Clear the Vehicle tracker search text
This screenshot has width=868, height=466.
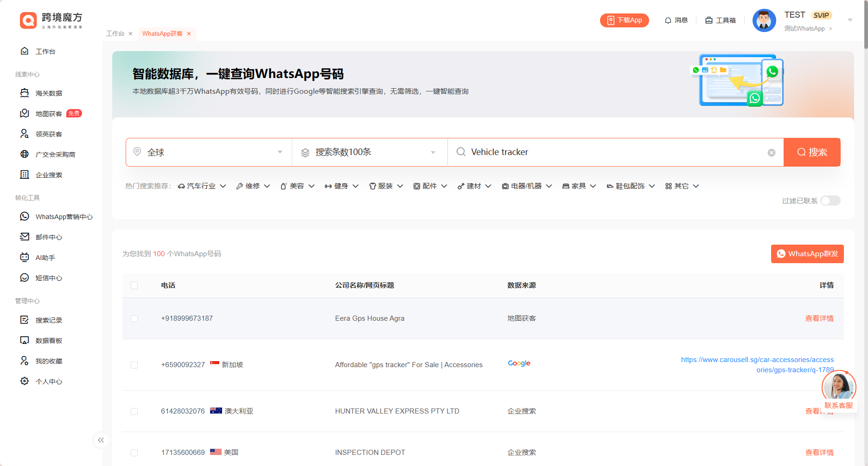tap(772, 153)
